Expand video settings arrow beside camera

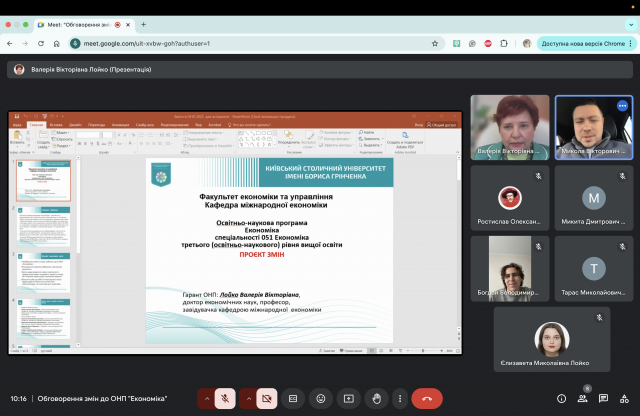(x=247, y=398)
